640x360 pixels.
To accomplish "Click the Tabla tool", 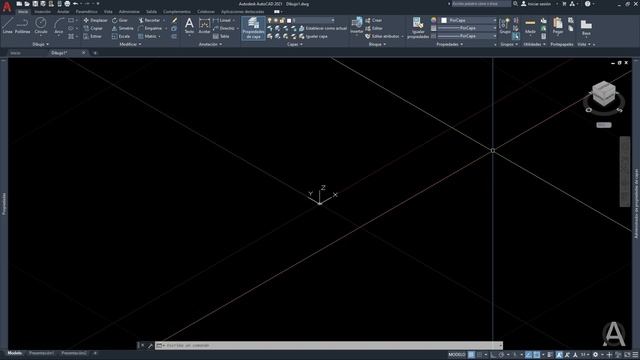I will [221, 36].
